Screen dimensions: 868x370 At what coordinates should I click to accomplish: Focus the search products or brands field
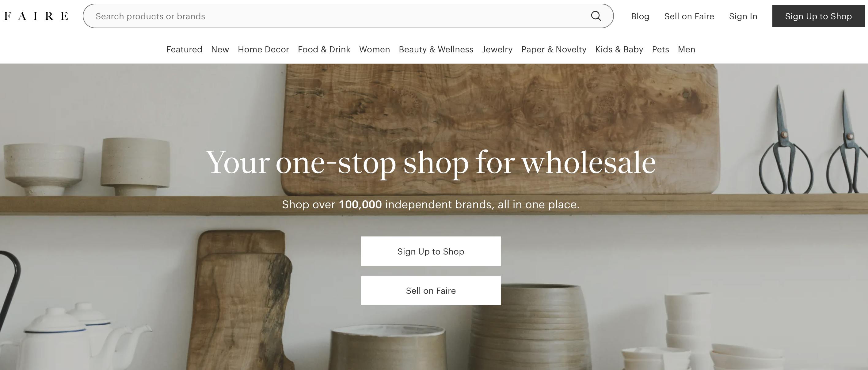(337, 16)
